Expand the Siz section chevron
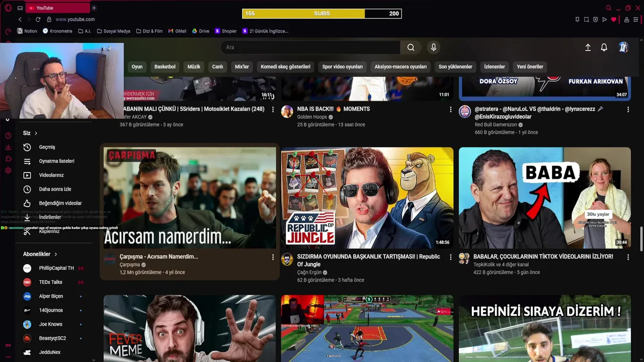Image resolution: width=644 pixels, height=362 pixels. [x=36, y=133]
